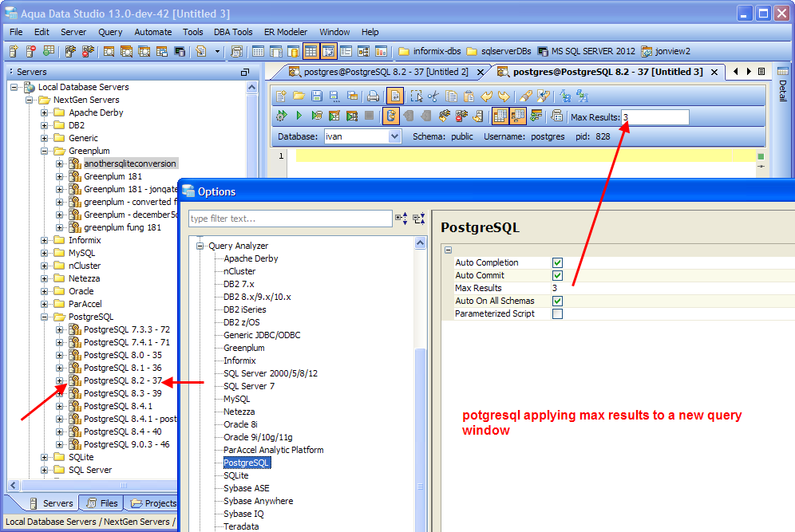795x532 pixels.
Task: Open the Query menu
Action: tap(110, 32)
